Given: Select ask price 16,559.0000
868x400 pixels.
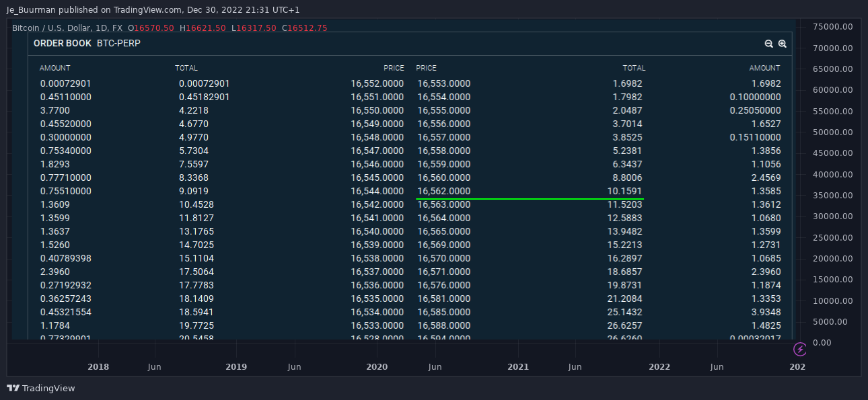Looking at the screenshot, I should 443,164.
